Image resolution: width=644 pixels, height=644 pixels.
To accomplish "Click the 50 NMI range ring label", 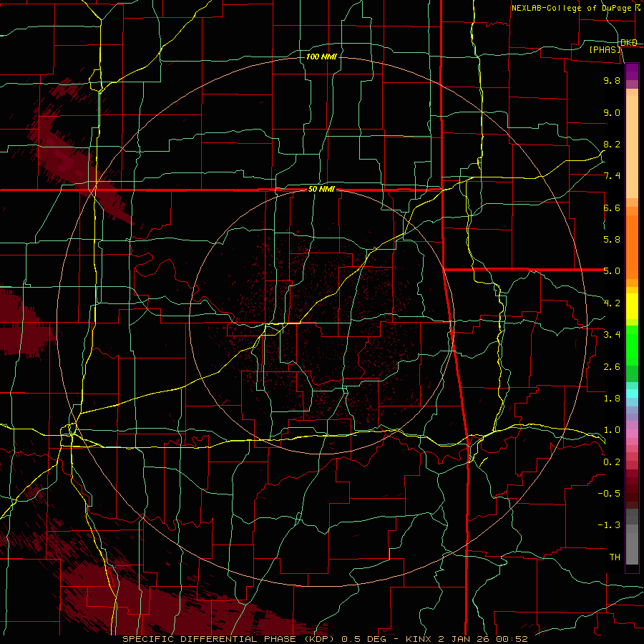I will 321,190.
